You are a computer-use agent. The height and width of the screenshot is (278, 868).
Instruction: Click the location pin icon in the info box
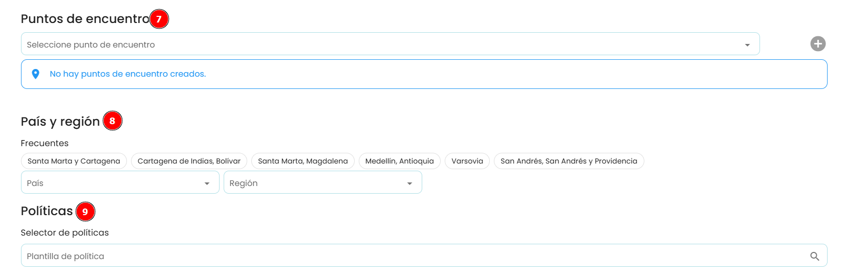click(x=35, y=74)
